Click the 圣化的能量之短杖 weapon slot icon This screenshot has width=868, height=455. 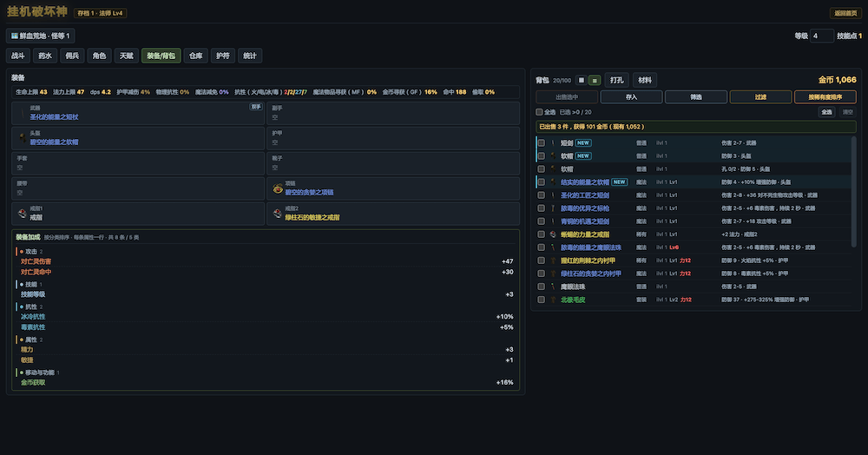click(23, 114)
